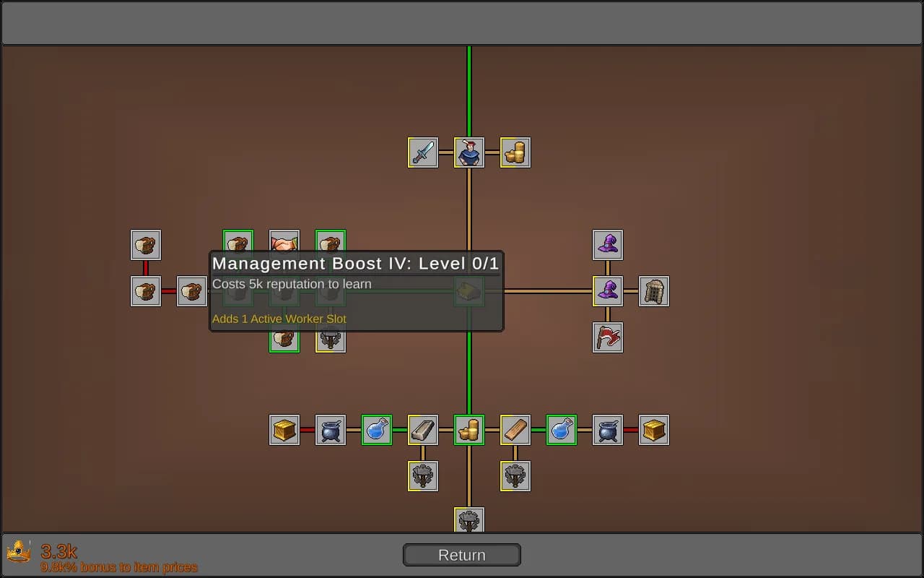Viewport: 924px width, 578px height.
Task: Select the blue potion node beside the iron ingot
Action: coord(377,430)
